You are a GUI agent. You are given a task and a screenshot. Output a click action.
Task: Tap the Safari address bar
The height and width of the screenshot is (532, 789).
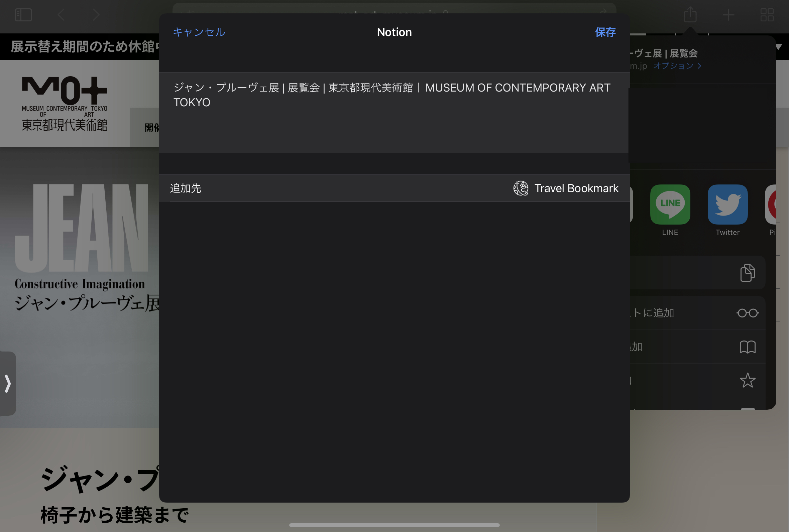tap(394, 8)
